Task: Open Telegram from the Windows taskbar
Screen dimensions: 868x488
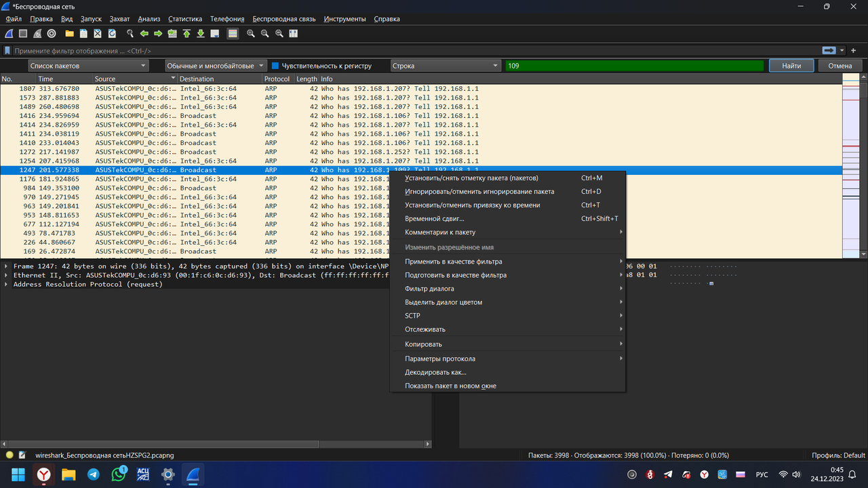Action: [94, 475]
